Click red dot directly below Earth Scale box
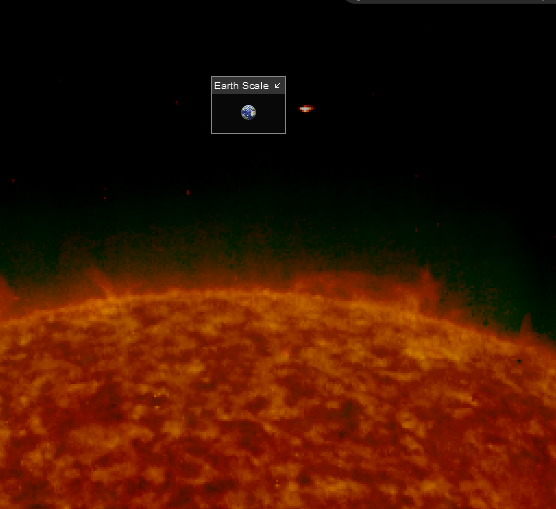556x509 pixels. (188, 193)
